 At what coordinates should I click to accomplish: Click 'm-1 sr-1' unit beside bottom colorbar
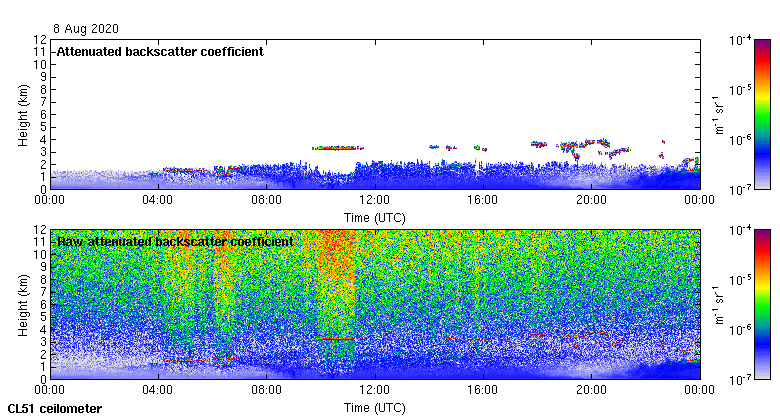(719, 305)
